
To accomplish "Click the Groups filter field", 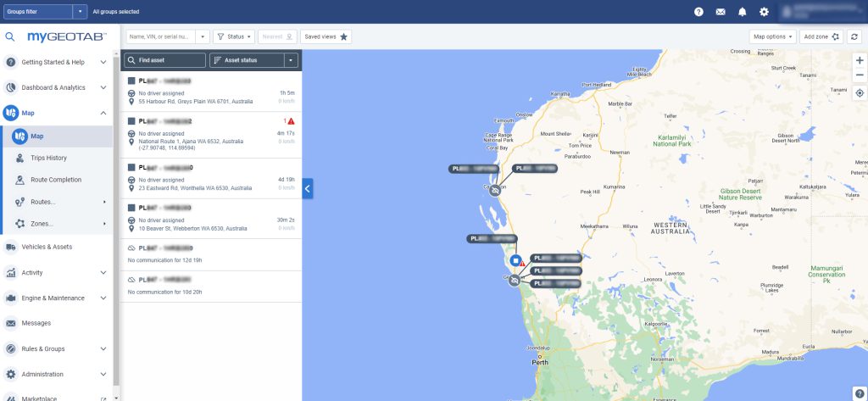I will (38, 12).
